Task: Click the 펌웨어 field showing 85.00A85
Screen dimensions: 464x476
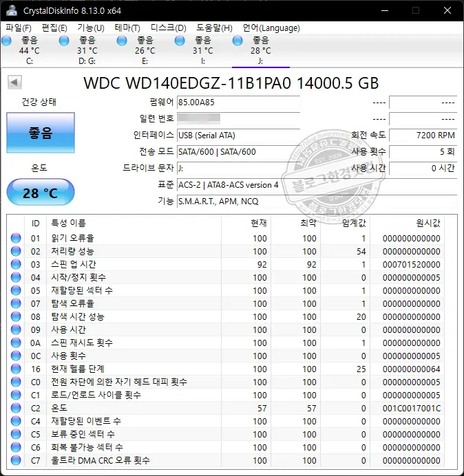Action: (x=238, y=102)
